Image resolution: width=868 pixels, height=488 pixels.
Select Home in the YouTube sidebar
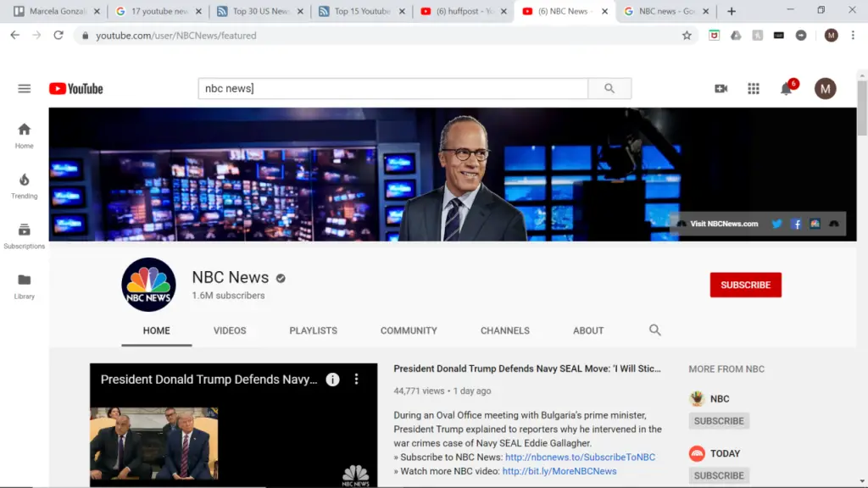[x=24, y=133]
